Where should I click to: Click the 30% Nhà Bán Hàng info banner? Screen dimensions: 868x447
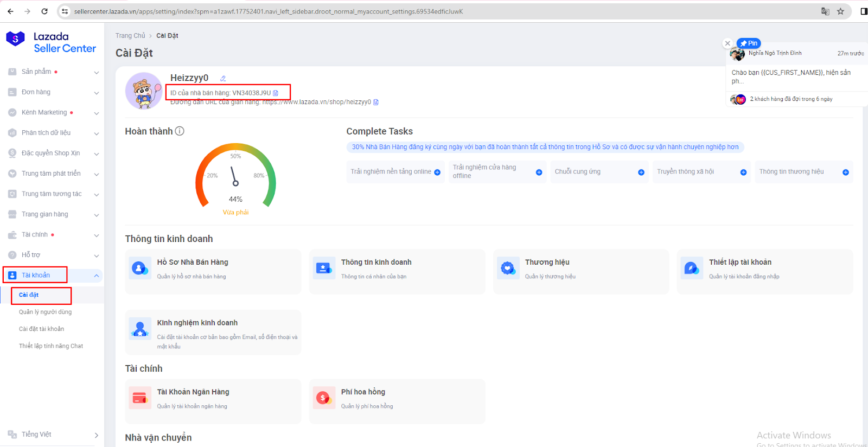pos(545,147)
